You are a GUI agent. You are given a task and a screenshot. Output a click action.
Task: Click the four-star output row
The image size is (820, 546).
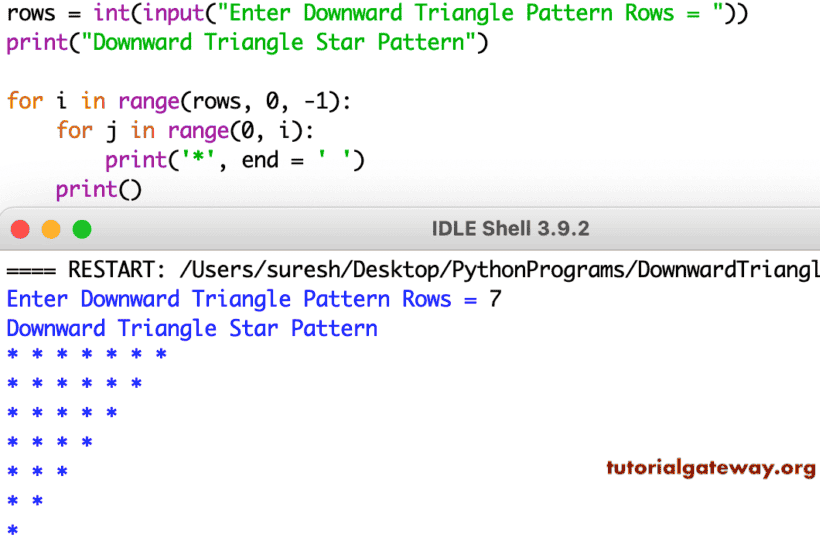pyautogui.click(x=50, y=442)
